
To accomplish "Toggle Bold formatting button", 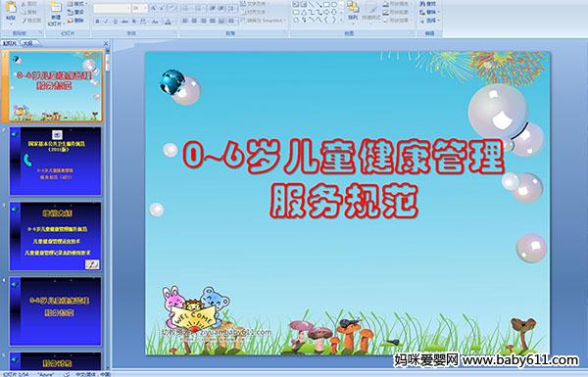I will 97,22.
